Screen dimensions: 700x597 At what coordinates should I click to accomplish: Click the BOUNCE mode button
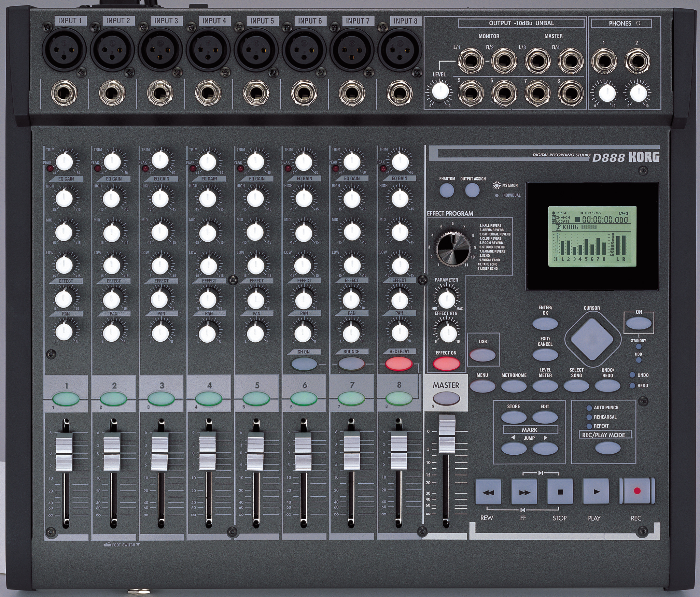tap(351, 364)
